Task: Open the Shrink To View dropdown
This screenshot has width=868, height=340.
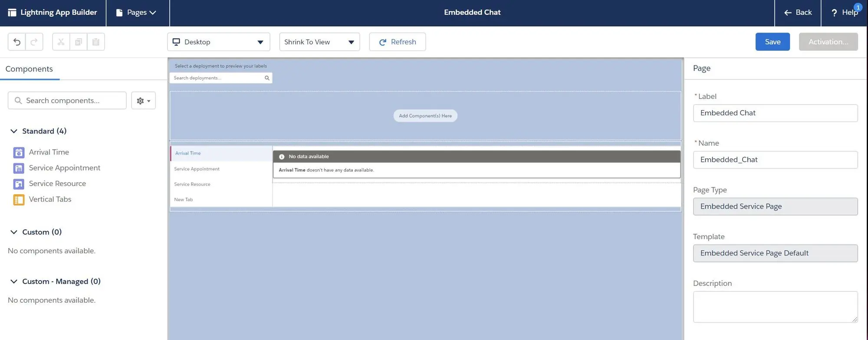Action: [x=319, y=42]
